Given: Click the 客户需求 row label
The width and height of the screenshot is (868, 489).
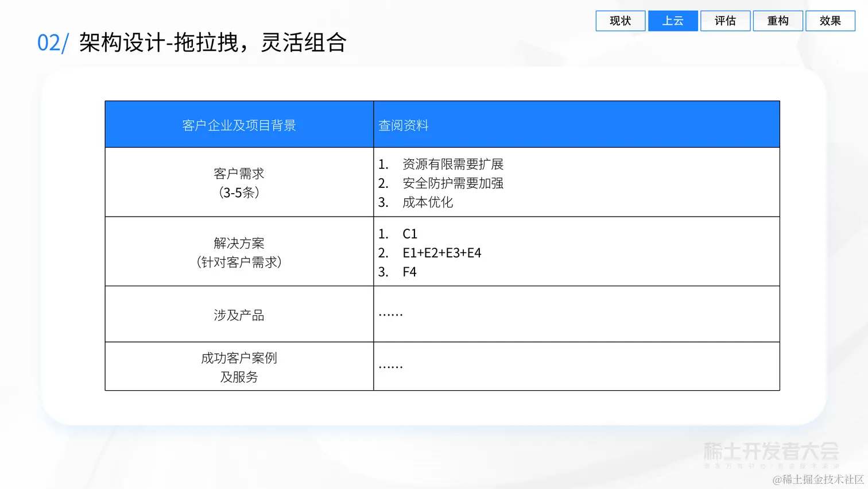Looking at the screenshot, I should 239,174.
